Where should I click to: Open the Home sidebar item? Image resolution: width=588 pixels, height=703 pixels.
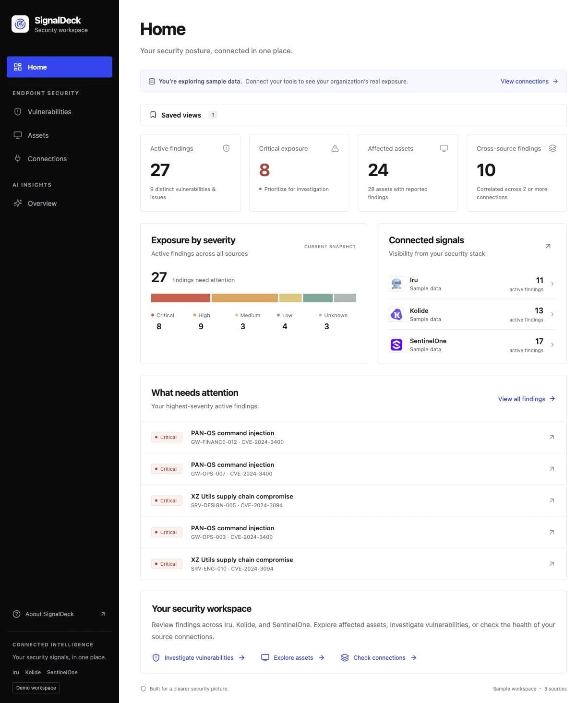pyautogui.click(x=60, y=67)
